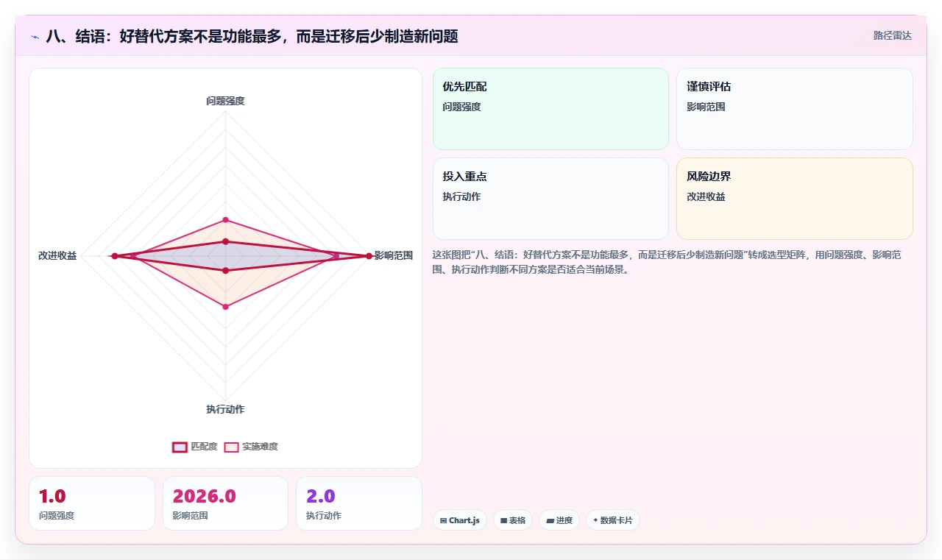Click the 进度 tag chip
This screenshot has width=942, height=560.
559,520
